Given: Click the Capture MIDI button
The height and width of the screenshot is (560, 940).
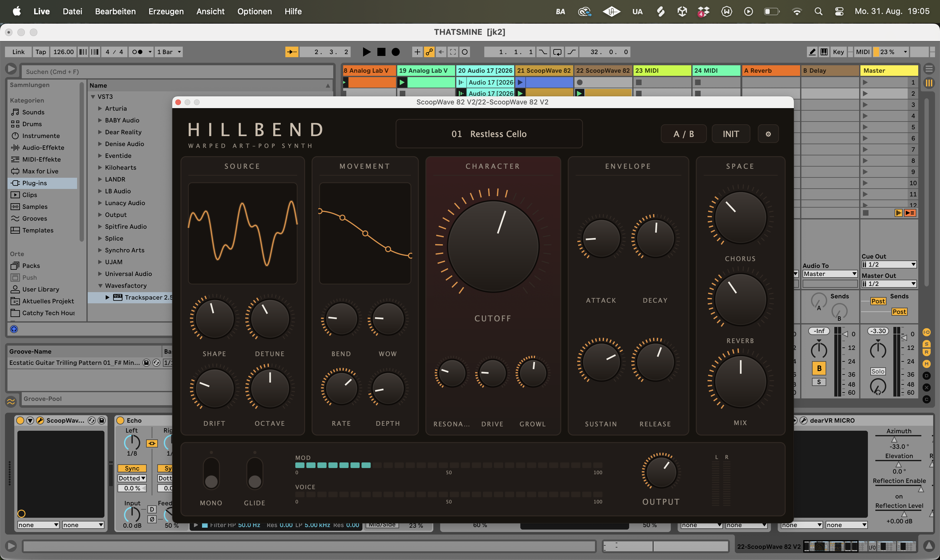Looking at the screenshot, I should coord(453,52).
